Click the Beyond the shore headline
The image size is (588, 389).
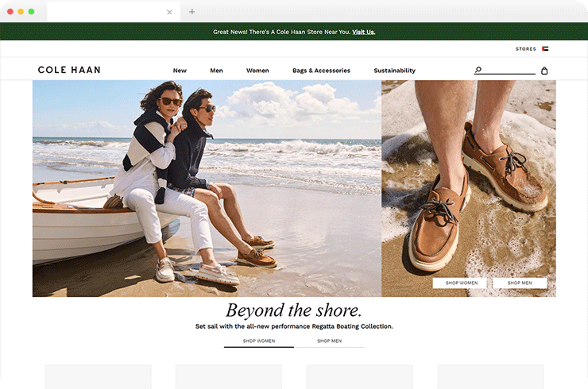click(x=294, y=310)
